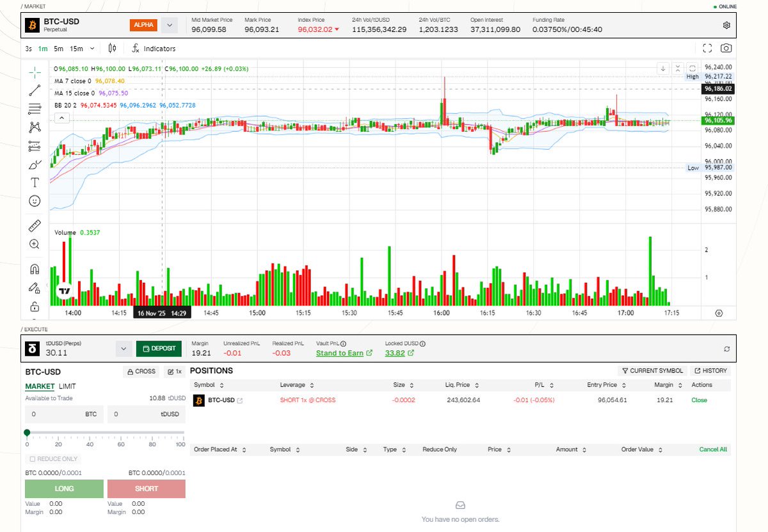Collapse the indicator legend chevron

tap(61, 118)
